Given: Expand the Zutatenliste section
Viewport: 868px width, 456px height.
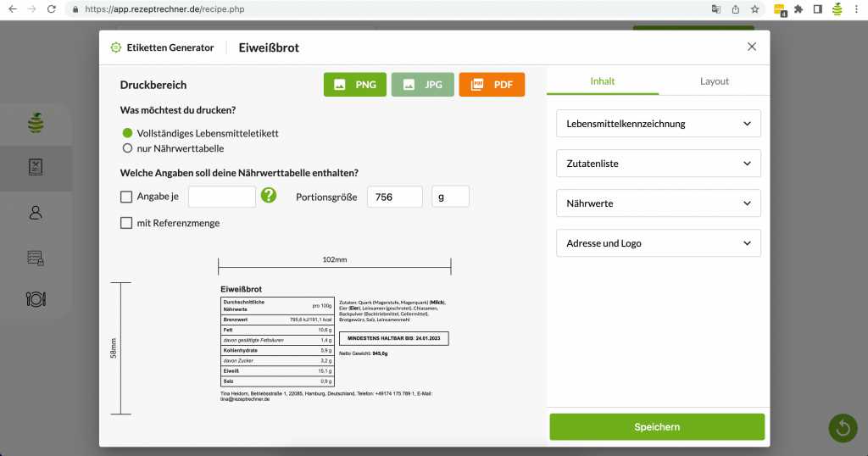Looking at the screenshot, I should coord(658,164).
